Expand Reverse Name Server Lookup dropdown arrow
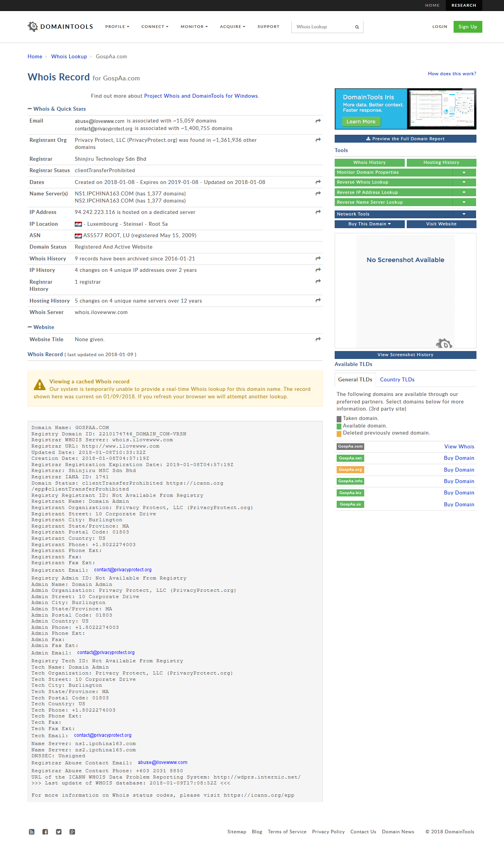The height and width of the screenshot is (842, 504). click(464, 202)
